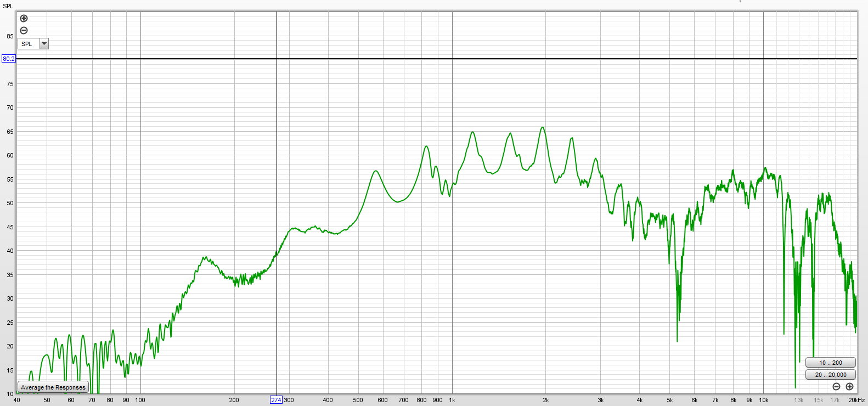Screen dimensions: 868x406
Task: Zoom in the vertical SPL axis
Action: click(x=24, y=19)
